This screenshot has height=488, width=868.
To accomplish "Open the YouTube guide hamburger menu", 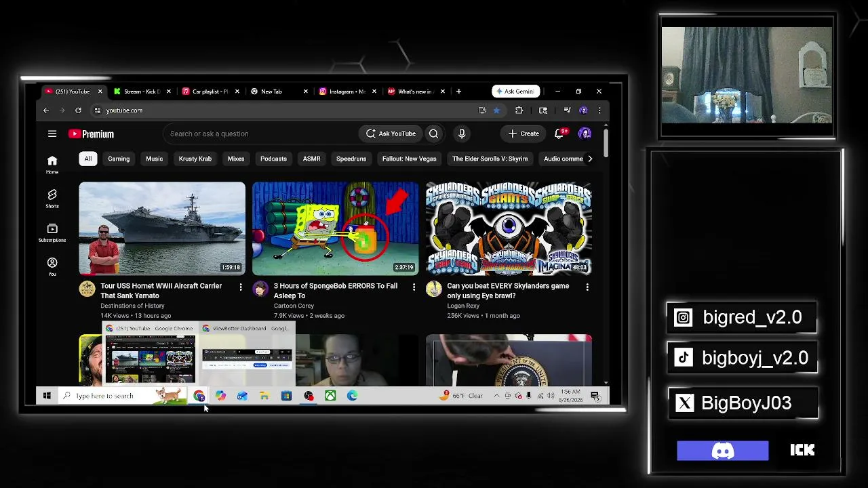I will (52, 134).
